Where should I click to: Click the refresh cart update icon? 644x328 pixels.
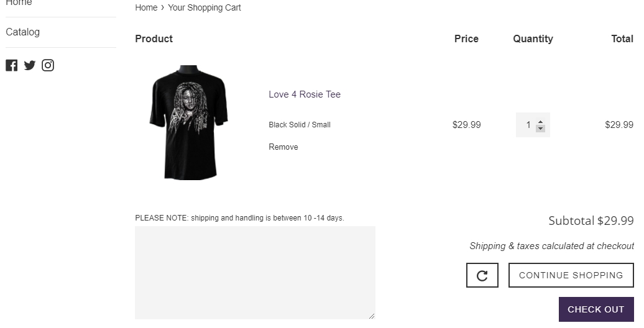click(x=482, y=275)
